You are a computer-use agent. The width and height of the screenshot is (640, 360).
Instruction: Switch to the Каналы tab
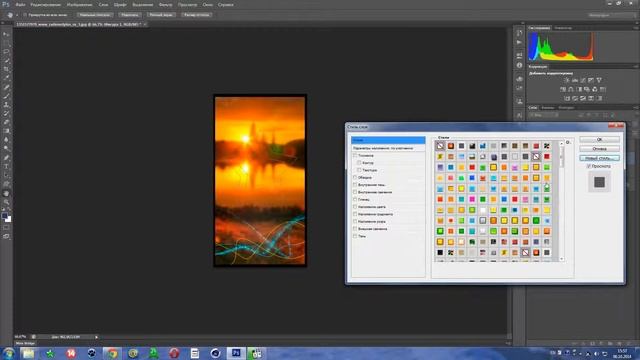547,108
